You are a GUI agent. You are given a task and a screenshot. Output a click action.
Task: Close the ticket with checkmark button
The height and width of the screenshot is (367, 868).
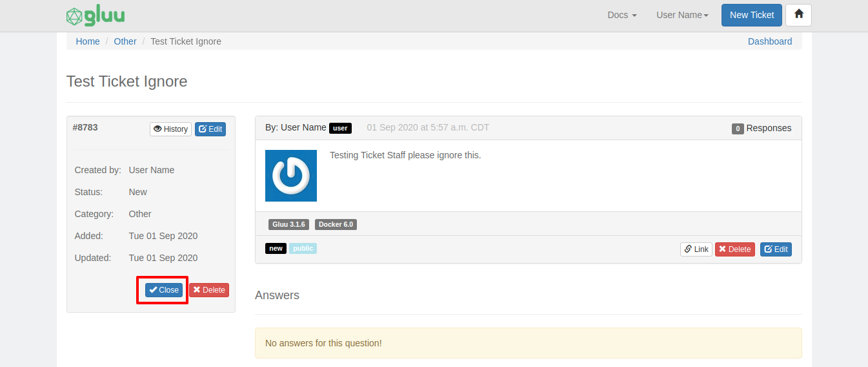(x=164, y=290)
